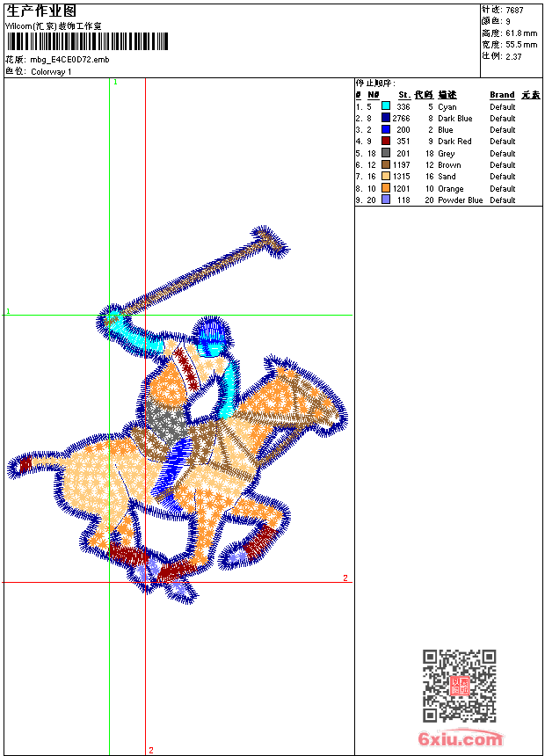Viewport: 545px width, 756px height.
Task: Click the barcode under the Wilcom title
Action: [87, 41]
